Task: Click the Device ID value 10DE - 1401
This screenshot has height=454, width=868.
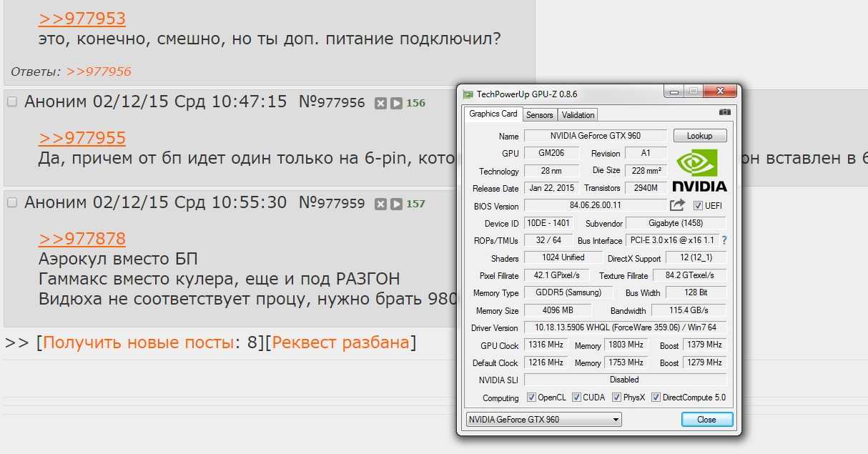Action: (x=548, y=223)
